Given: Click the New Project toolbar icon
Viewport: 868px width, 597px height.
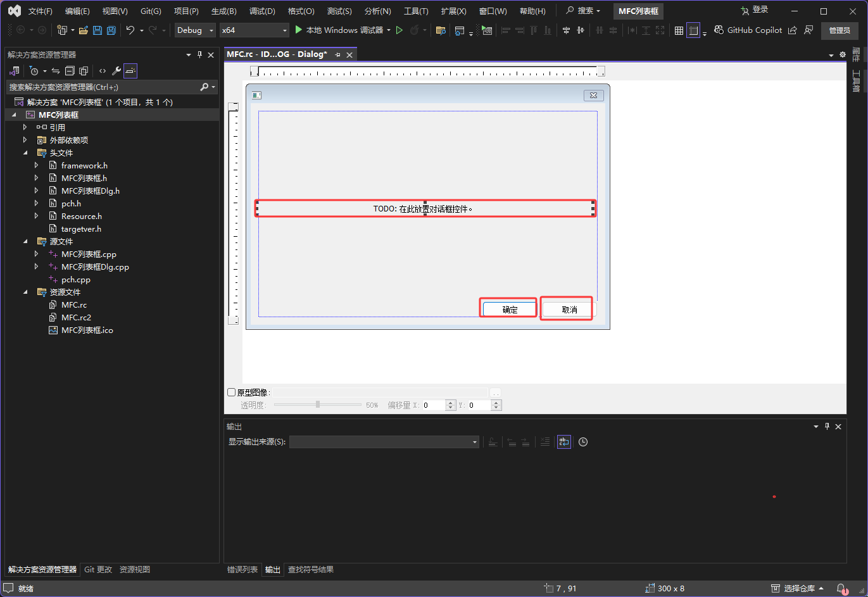Looking at the screenshot, I should point(61,30).
